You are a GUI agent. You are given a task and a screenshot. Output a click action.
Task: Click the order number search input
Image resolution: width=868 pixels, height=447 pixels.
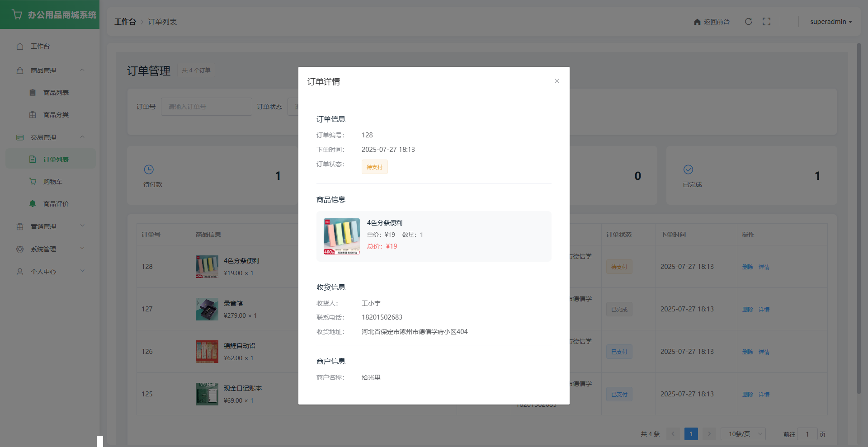(206, 107)
